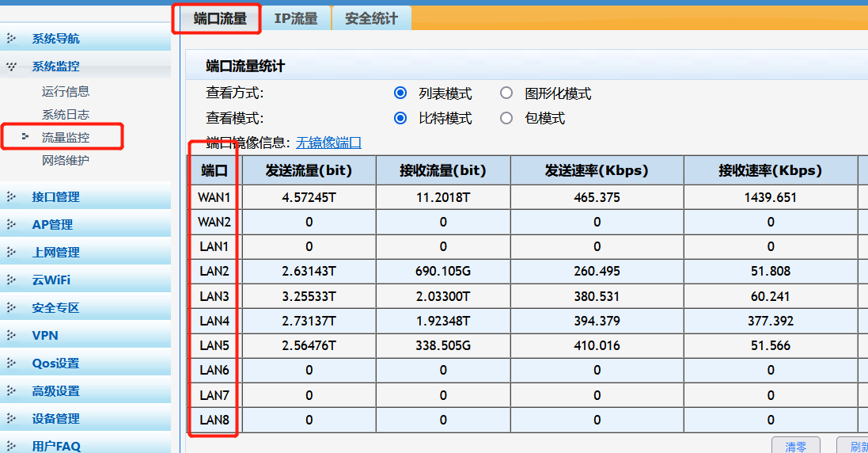Click the LAN5 port cell
868x453 pixels.
coord(214,345)
